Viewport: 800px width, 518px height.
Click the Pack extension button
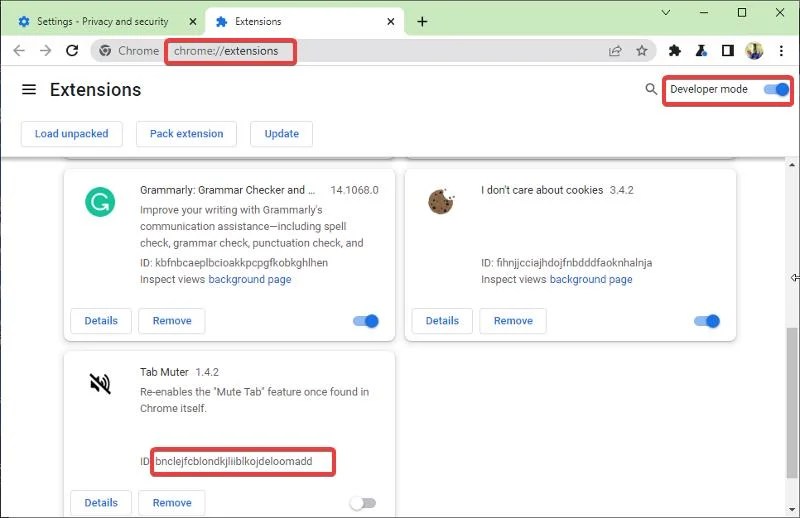[186, 134]
